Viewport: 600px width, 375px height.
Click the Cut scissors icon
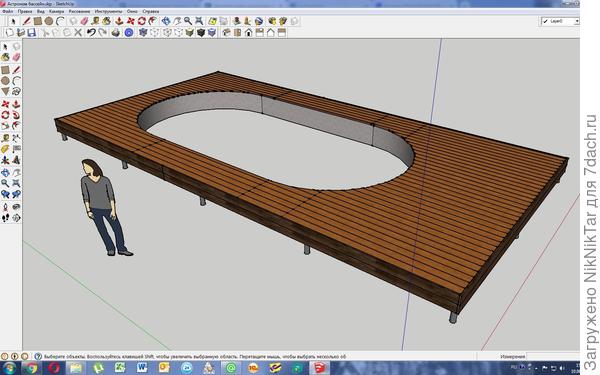tap(45, 33)
